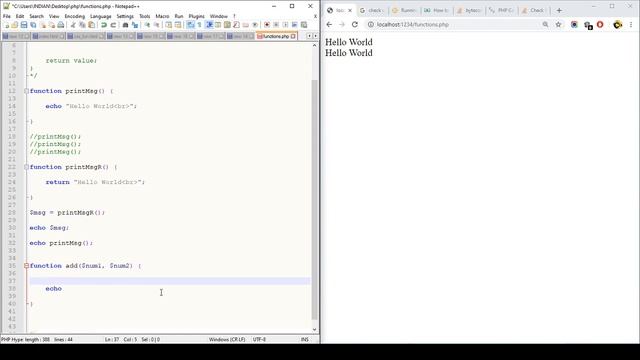Toggle synchronized vertical scrolling icon
The width and height of the screenshot is (640, 360).
point(168,25)
